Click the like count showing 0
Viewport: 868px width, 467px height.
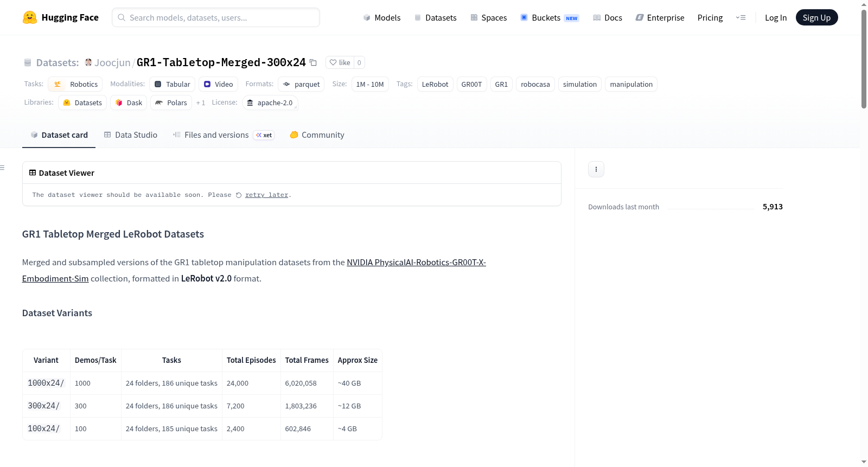(x=359, y=62)
